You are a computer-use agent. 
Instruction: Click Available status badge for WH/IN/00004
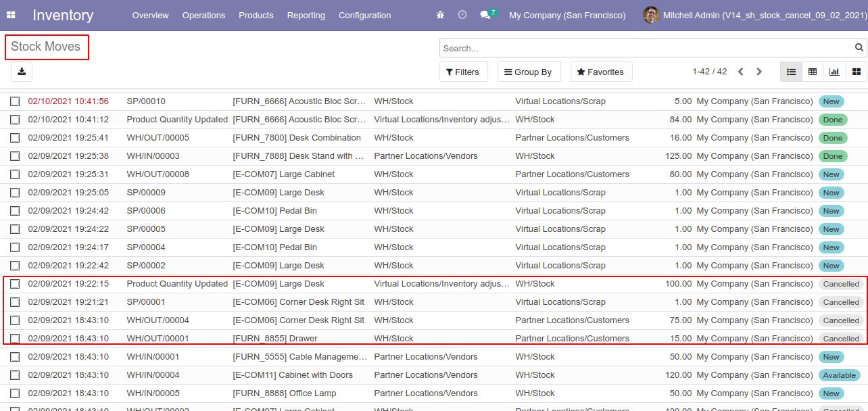click(840, 375)
